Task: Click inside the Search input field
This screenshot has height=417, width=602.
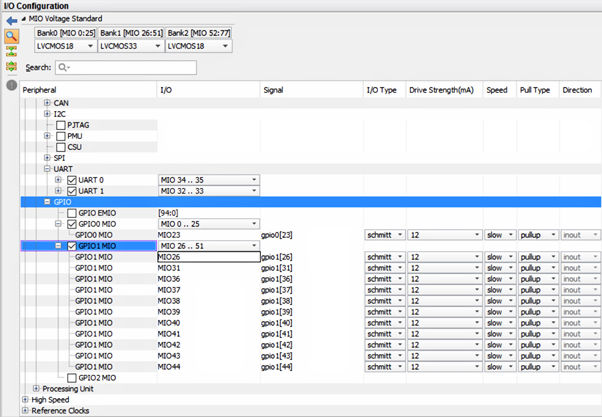Action: tap(130, 68)
